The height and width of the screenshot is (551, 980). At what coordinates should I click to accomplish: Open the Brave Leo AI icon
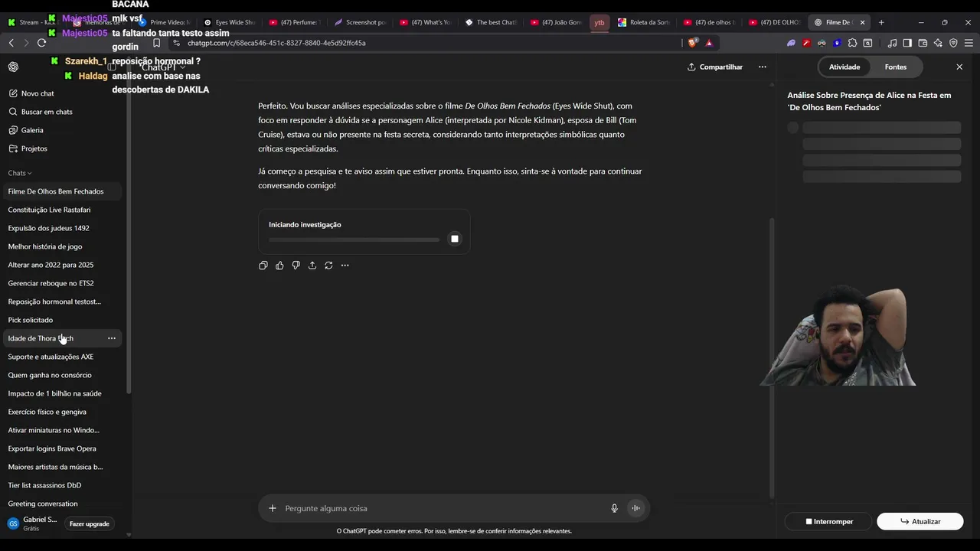938,43
